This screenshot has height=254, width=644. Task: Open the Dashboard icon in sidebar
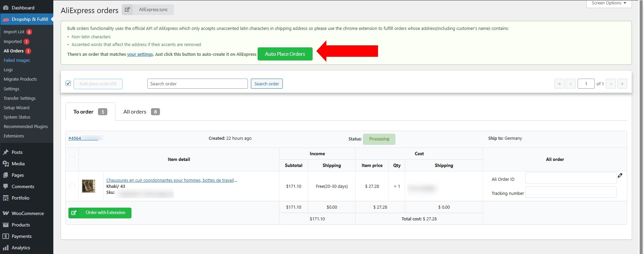point(6,8)
